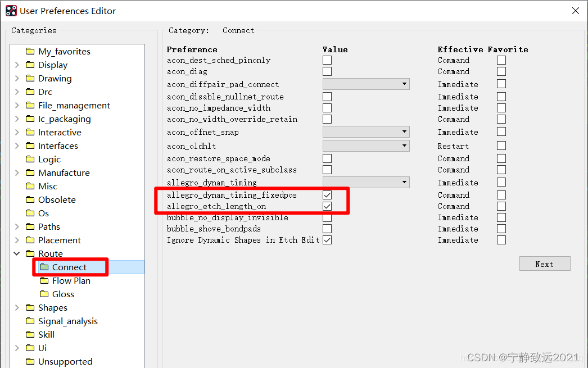The width and height of the screenshot is (588, 368).
Task: Enable acon_dest_sched_pinonly value checkbox
Action: pos(327,60)
